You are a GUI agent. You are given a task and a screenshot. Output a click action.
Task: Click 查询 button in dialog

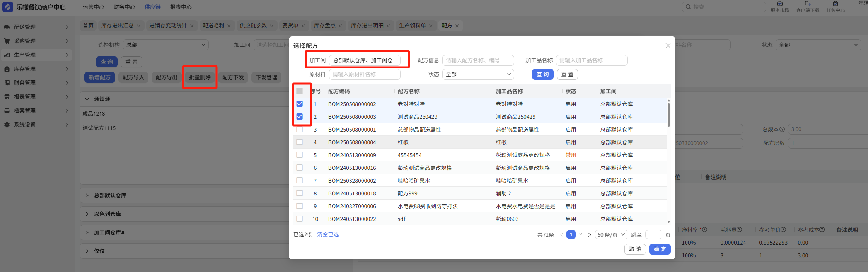[x=543, y=74]
